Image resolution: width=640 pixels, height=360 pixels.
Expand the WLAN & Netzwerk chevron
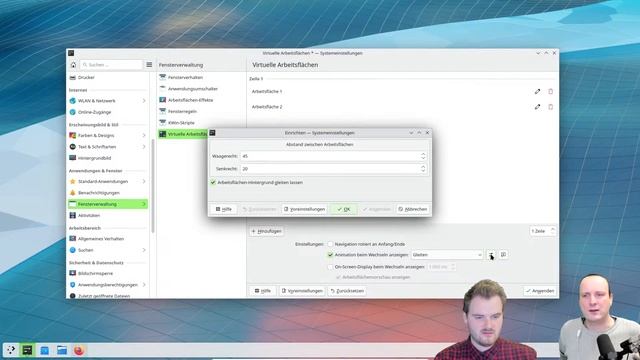(x=144, y=101)
